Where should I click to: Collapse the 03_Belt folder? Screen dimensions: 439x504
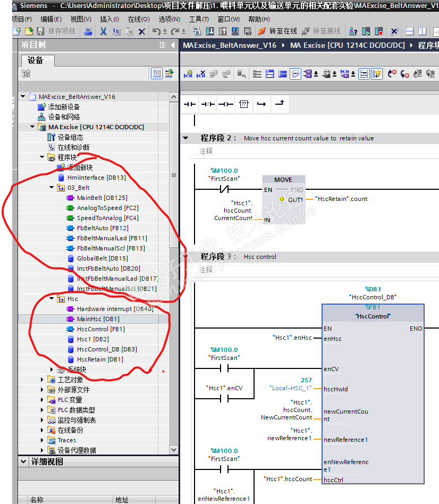coord(52,187)
